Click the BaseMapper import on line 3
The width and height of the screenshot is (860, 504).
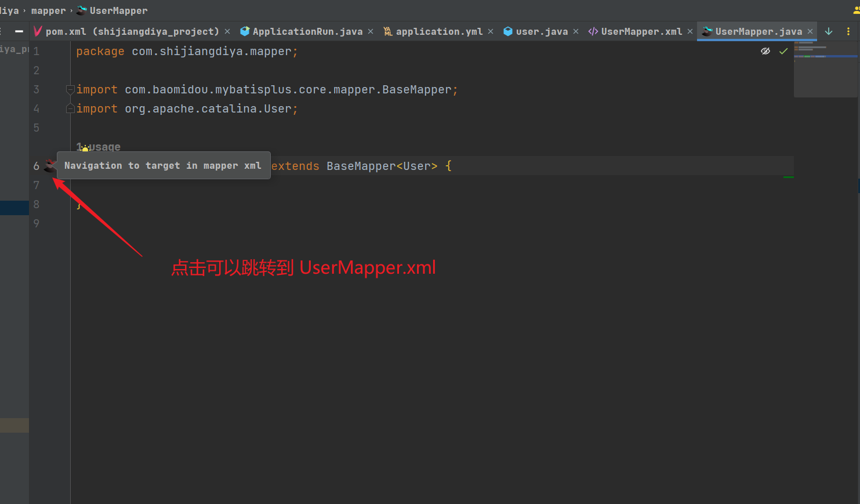pyautogui.click(x=267, y=89)
